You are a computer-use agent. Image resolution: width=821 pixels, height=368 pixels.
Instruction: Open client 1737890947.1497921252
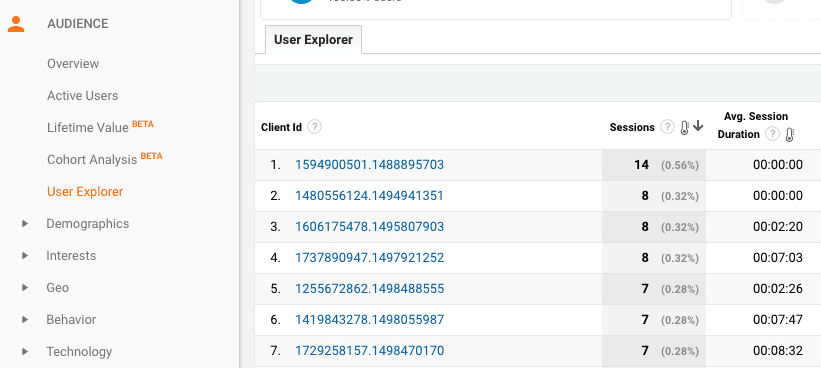[369, 258]
